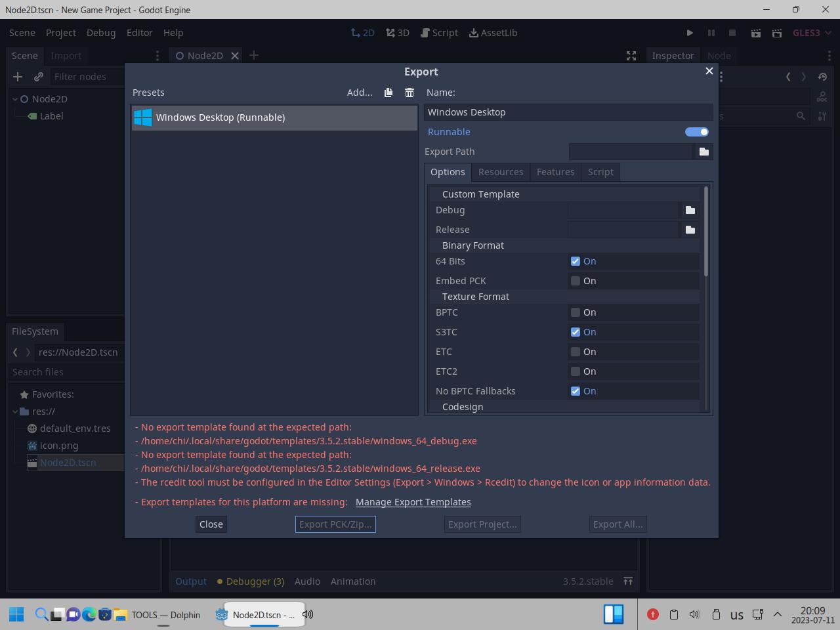This screenshot has height=630, width=840.
Task: Browse for Debug custom template file
Action: click(690, 210)
